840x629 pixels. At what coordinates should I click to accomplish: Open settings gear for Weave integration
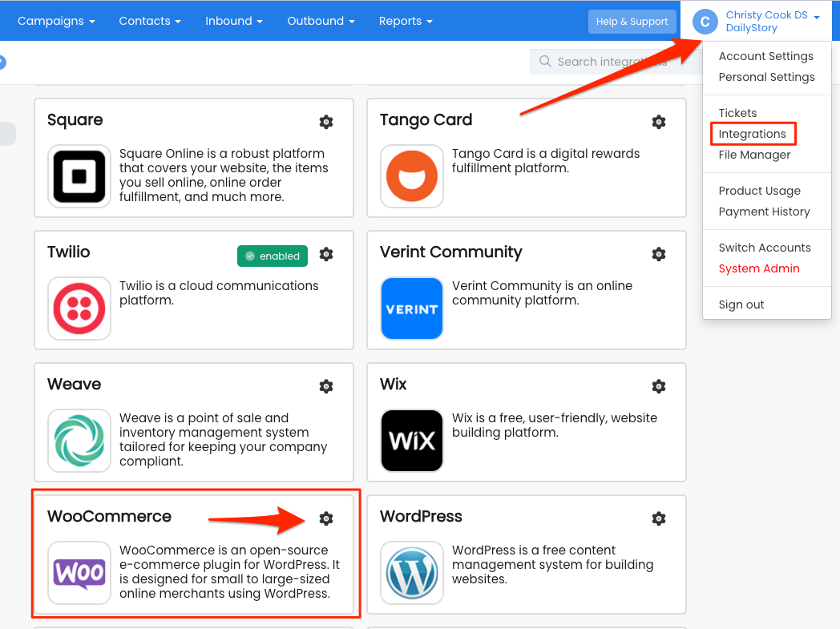(x=325, y=386)
